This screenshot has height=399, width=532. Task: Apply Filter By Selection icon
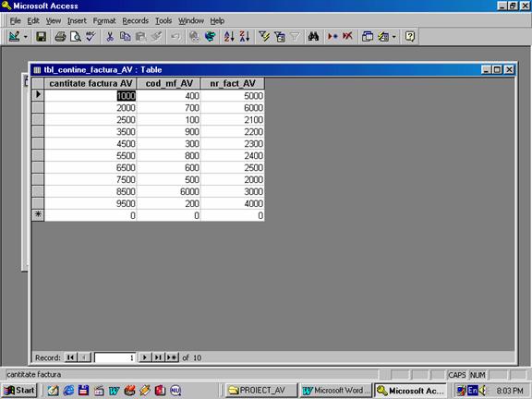[264, 36]
